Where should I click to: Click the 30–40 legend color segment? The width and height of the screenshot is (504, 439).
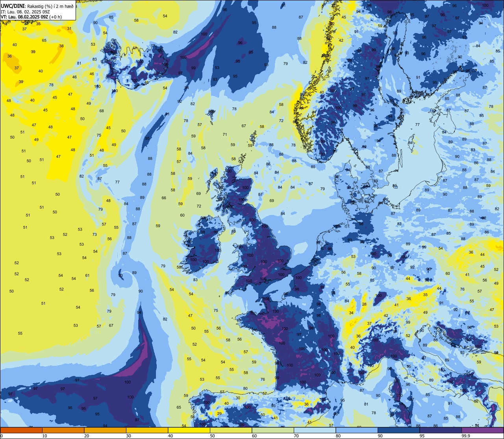coord(147,430)
